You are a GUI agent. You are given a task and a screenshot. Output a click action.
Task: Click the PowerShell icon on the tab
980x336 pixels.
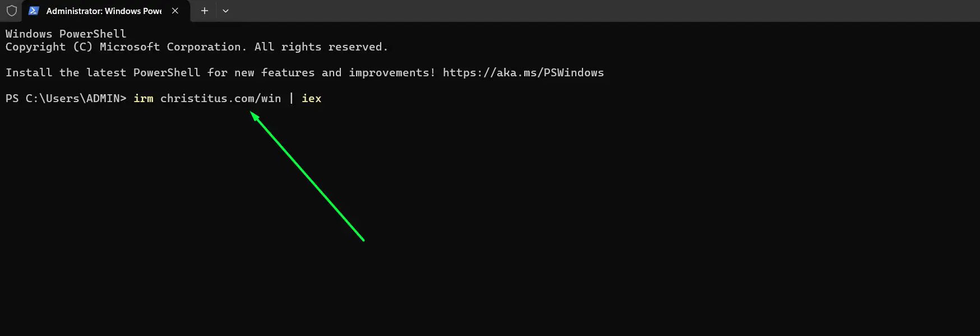tap(34, 11)
